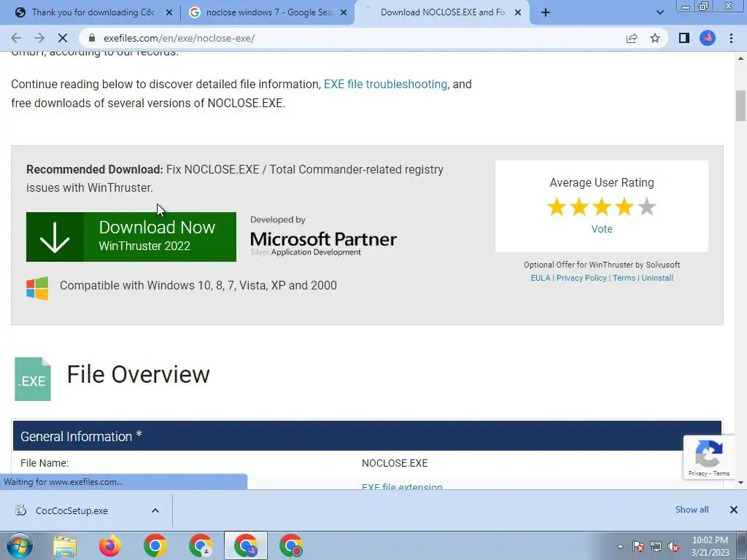Click the 'NOCLOSE.EXE' file name value

point(395,463)
